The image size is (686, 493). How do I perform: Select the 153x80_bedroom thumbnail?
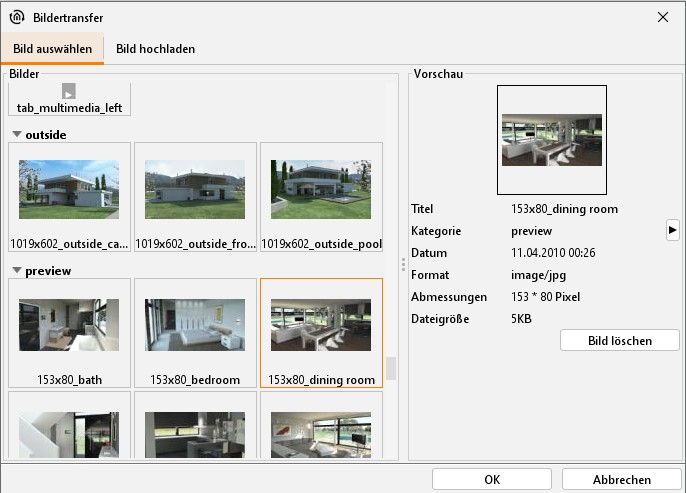point(195,333)
